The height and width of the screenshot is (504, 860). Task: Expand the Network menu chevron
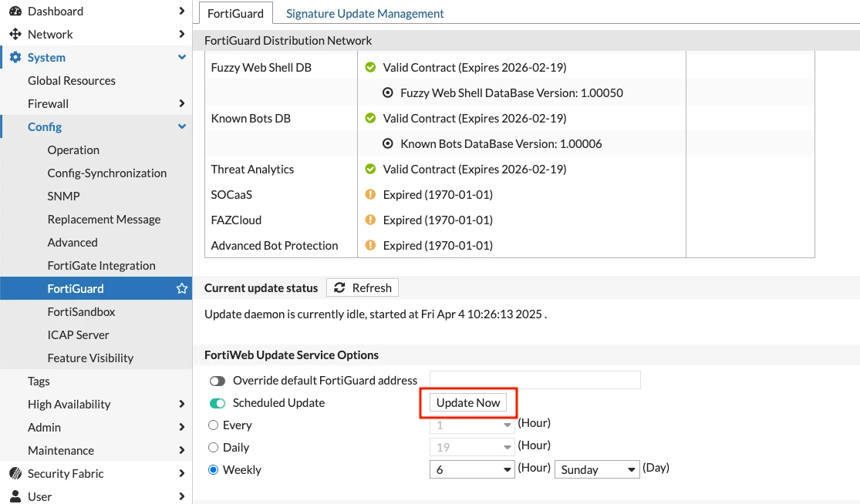pos(181,34)
